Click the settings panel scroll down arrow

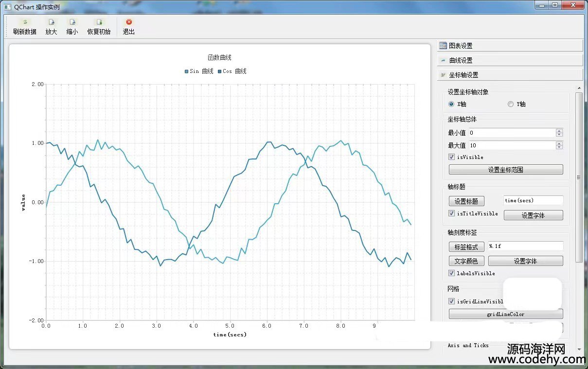pyautogui.click(x=579, y=350)
